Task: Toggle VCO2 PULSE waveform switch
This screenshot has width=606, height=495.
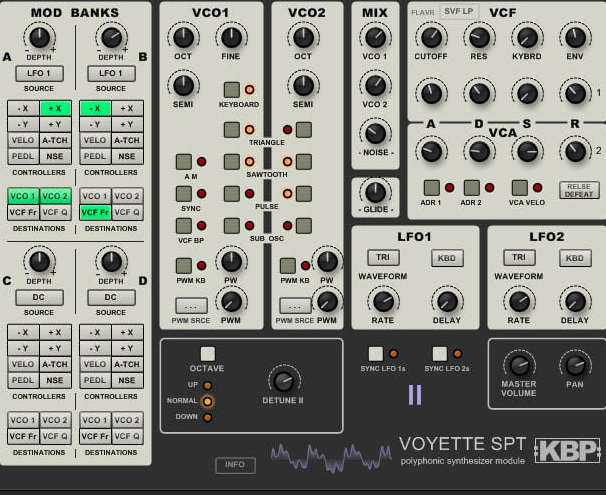Action: coord(304,194)
